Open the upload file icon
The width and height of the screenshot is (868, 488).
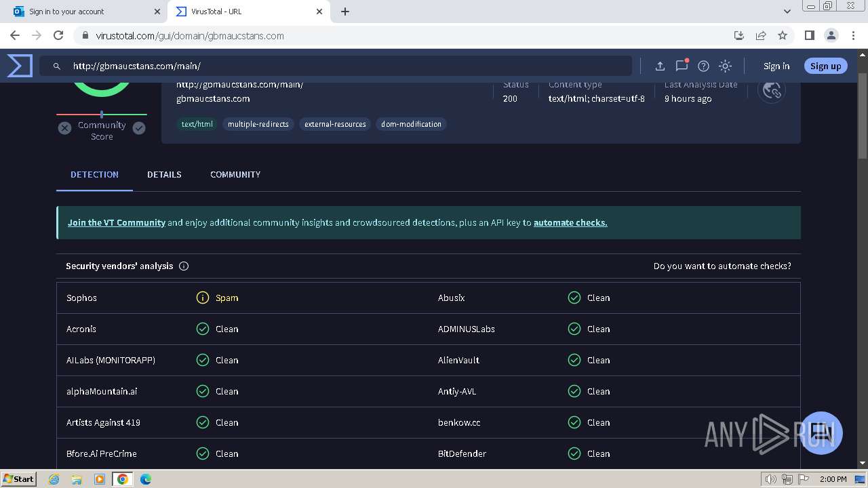(660, 66)
